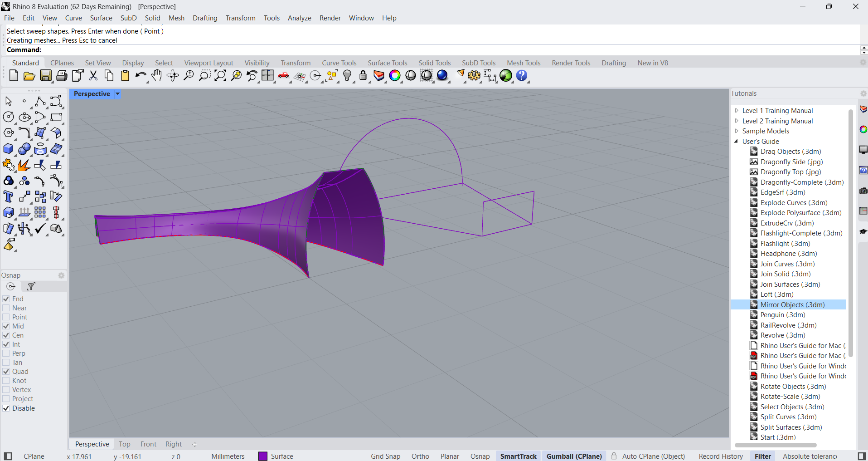Click the Save file icon

tap(45, 76)
